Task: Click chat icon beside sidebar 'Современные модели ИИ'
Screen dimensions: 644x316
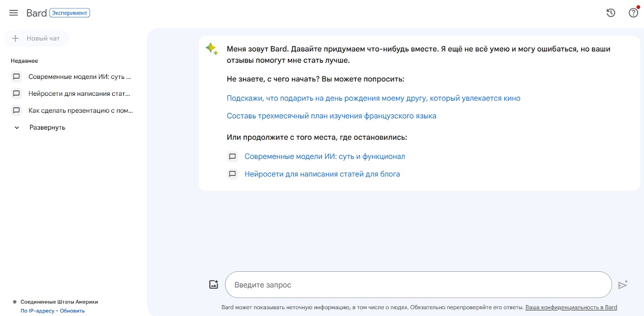Action: 17,76
